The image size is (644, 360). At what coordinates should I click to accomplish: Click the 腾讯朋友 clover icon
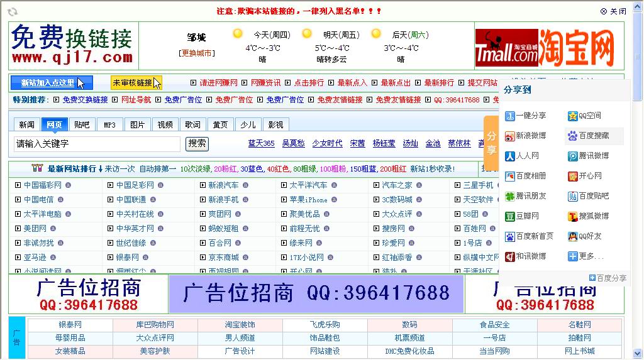click(509, 197)
